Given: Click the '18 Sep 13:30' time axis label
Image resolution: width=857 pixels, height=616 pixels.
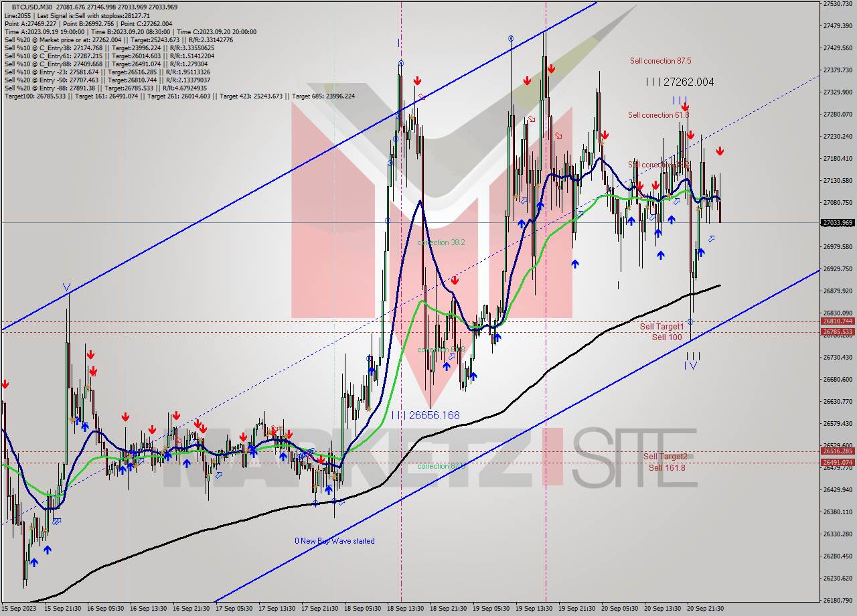Looking at the screenshot, I should [406, 609].
